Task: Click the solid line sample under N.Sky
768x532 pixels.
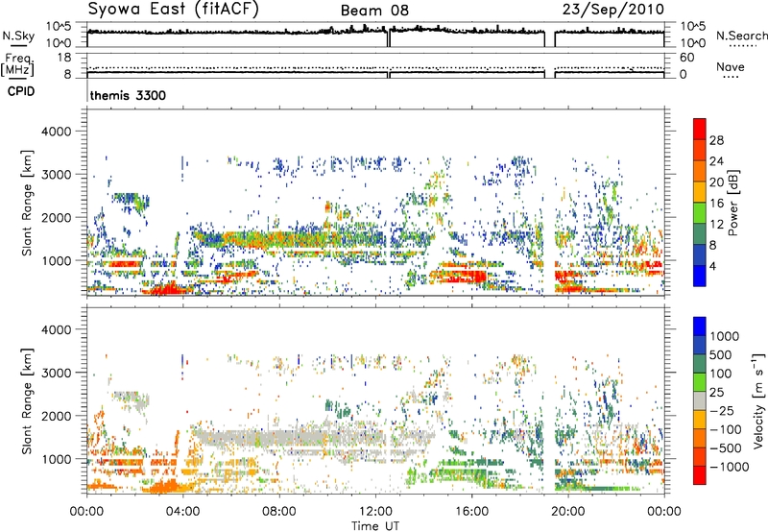Action: coord(18,45)
